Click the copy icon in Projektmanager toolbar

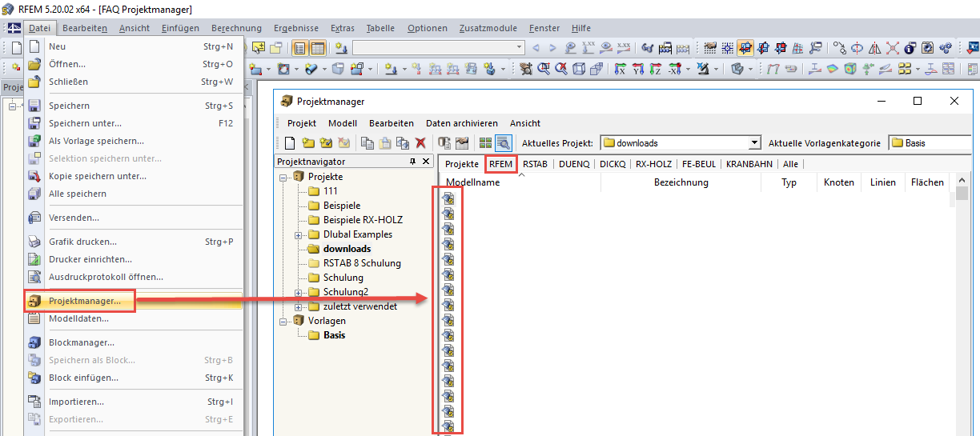tap(367, 143)
